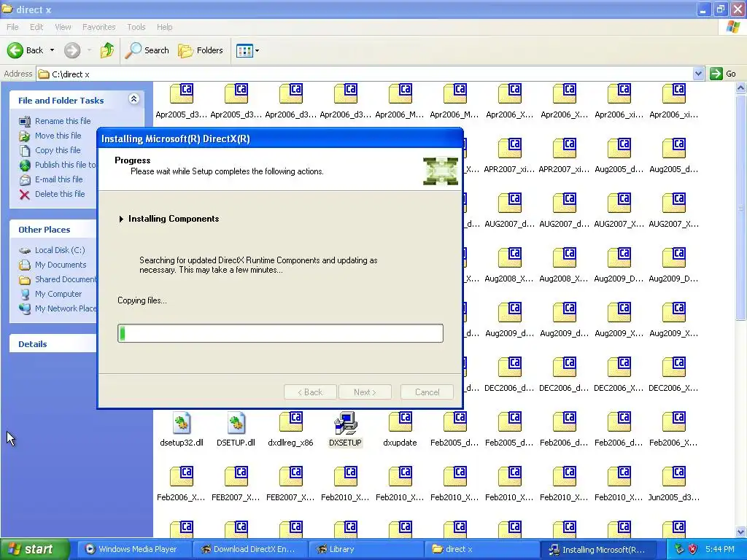The width and height of the screenshot is (747, 560).
Task: Switch to Download DirectX En... taskbar item
Action: (x=251, y=550)
